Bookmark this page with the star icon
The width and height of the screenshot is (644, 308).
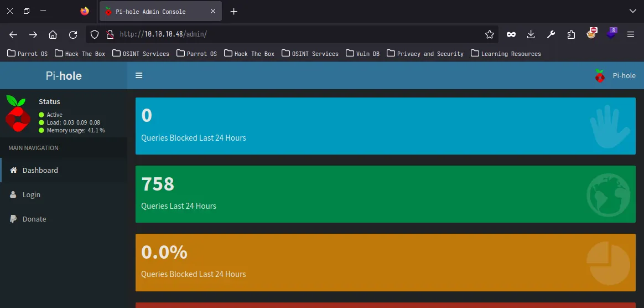click(x=489, y=34)
